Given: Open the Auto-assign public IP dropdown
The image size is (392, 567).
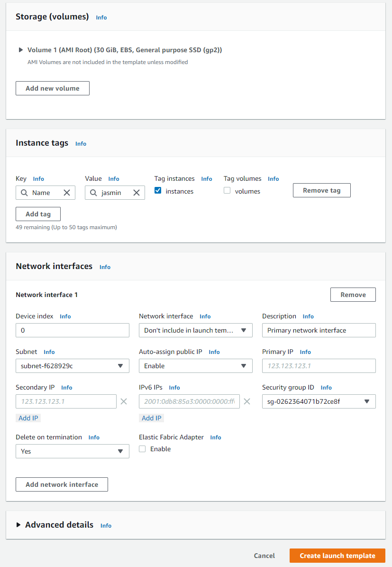Looking at the screenshot, I should [x=195, y=366].
